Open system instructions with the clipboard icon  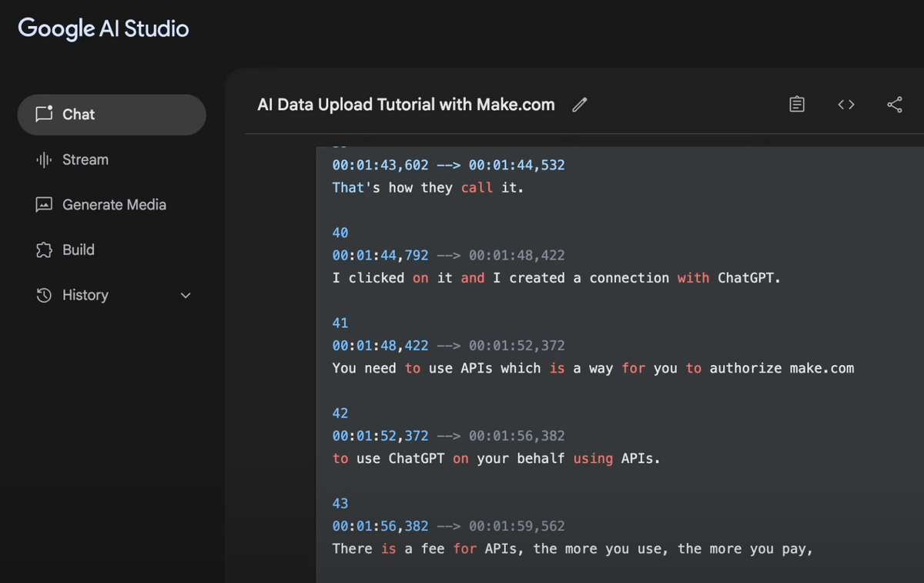797,104
